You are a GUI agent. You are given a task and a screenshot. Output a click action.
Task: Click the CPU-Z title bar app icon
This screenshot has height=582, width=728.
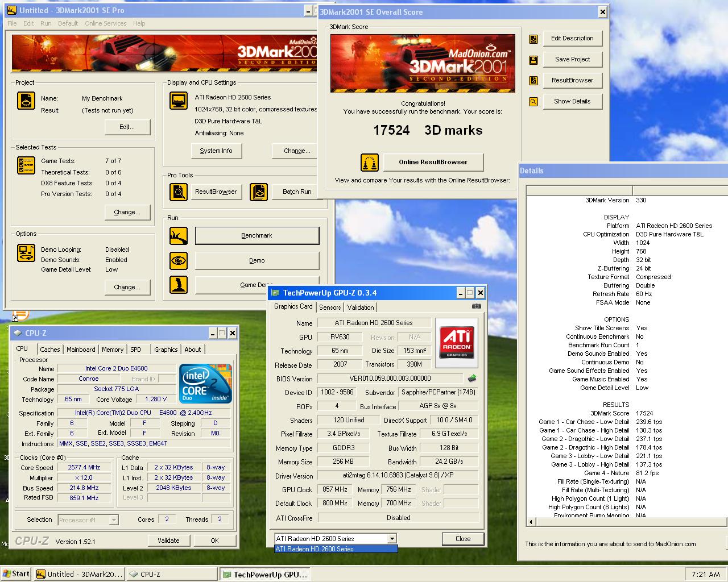17,333
